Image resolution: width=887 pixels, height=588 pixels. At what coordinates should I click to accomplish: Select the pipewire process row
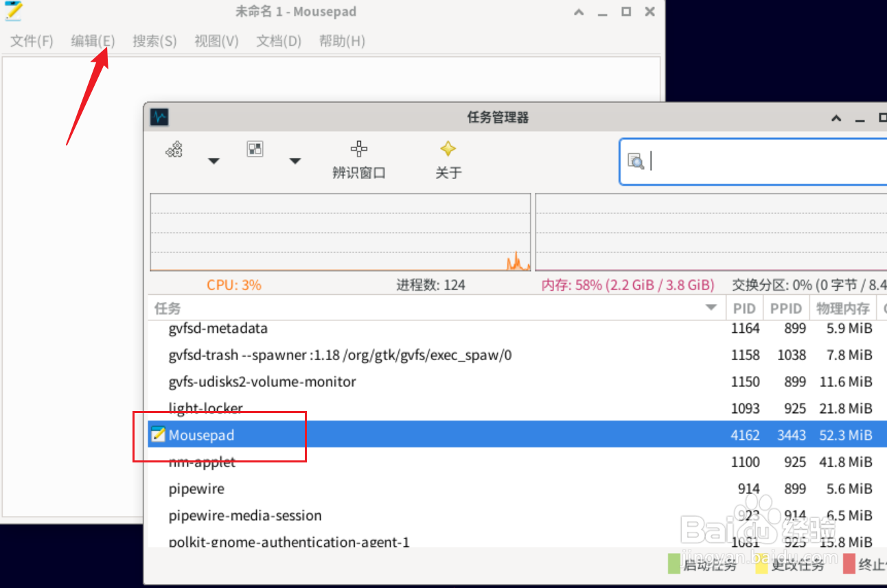517,489
